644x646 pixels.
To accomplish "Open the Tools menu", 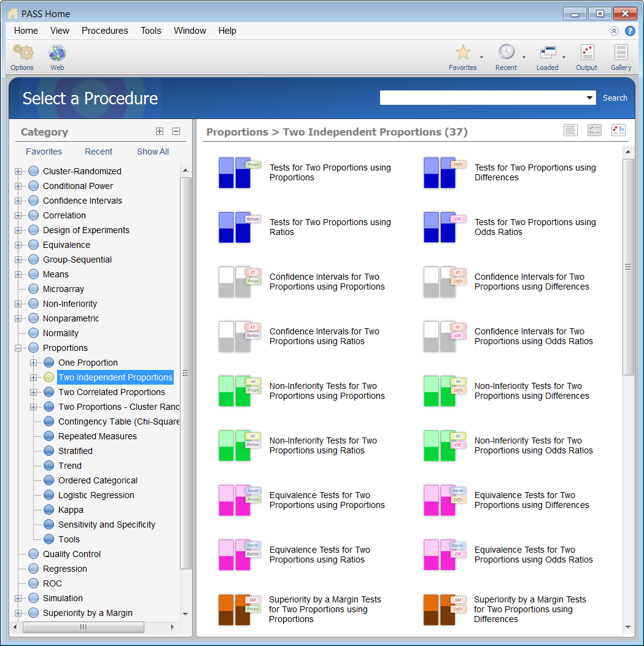I will [x=151, y=31].
